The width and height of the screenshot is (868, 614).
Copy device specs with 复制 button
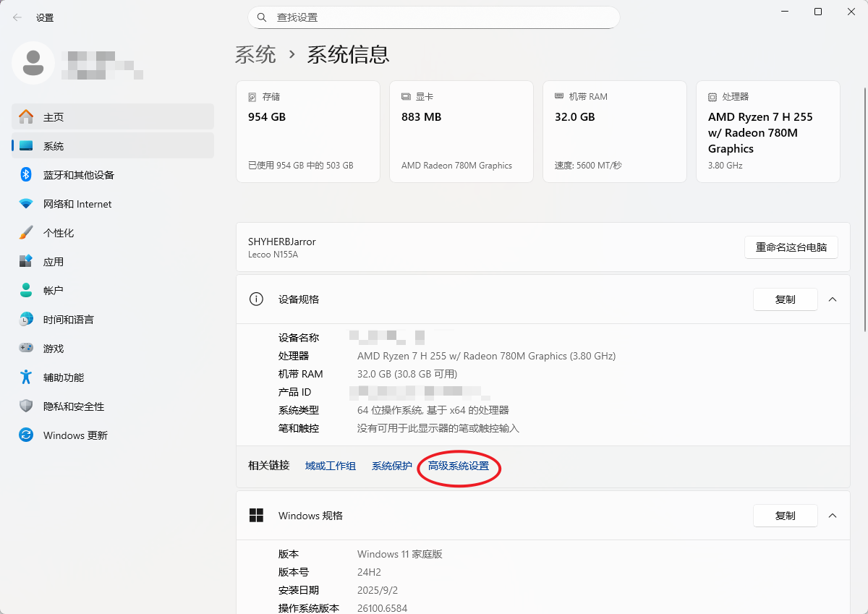(786, 299)
